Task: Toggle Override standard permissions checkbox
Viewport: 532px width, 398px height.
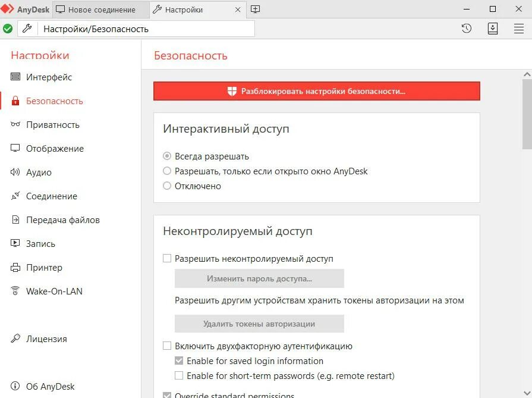Action: point(167,395)
